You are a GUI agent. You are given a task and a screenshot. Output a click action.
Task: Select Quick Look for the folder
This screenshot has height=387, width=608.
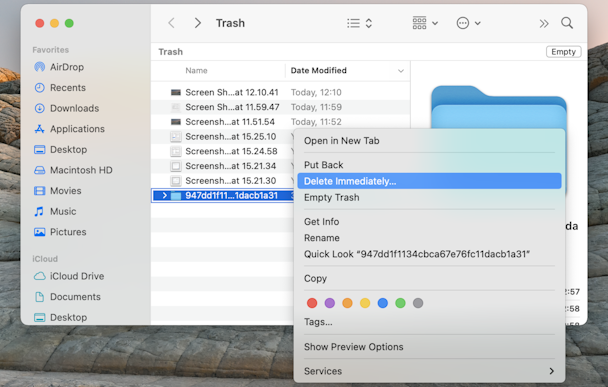tap(417, 254)
